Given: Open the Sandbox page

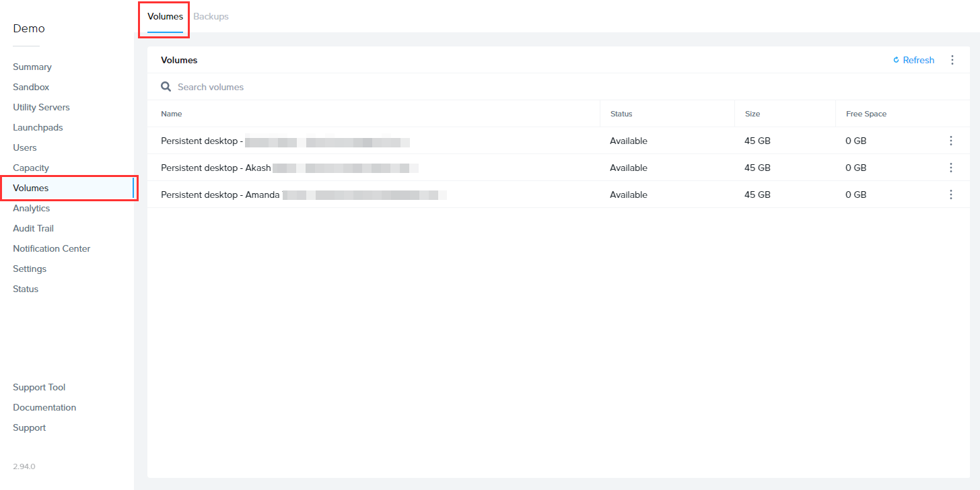Looking at the screenshot, I should [31, 87].
